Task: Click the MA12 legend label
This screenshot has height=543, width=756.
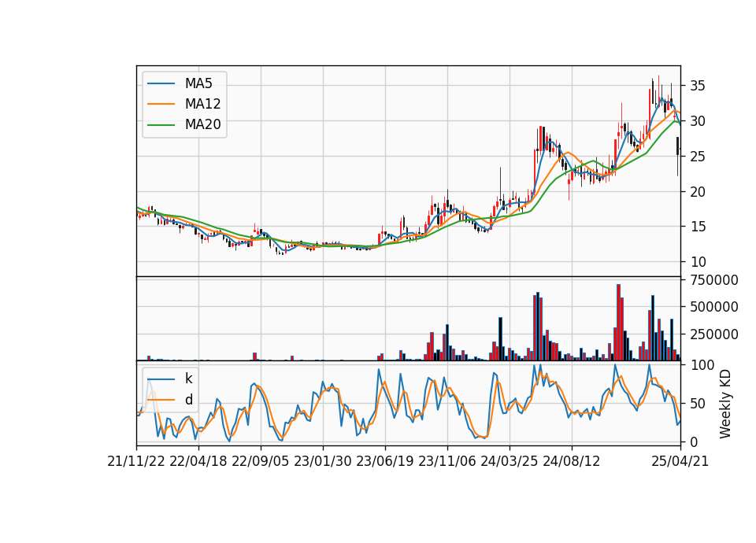Action: 203,104
